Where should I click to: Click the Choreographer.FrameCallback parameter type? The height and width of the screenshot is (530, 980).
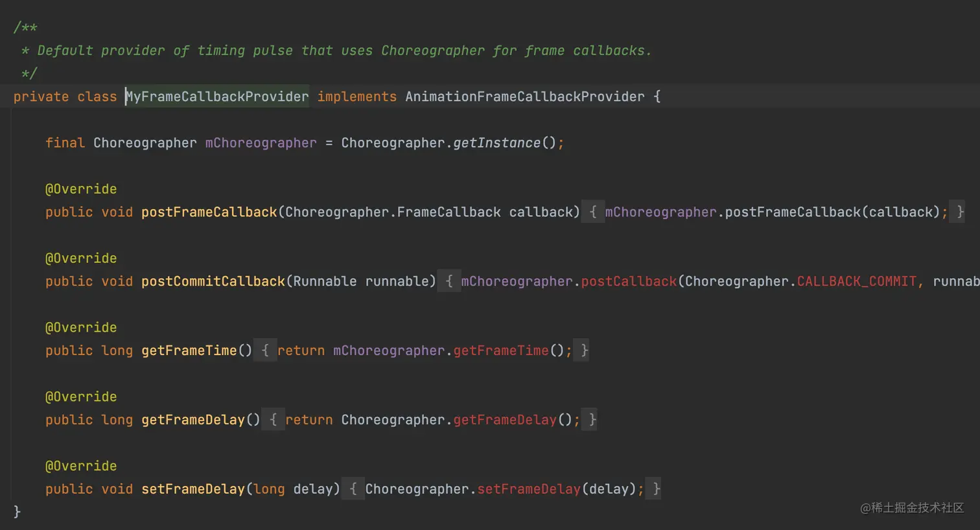click(393, 212)
